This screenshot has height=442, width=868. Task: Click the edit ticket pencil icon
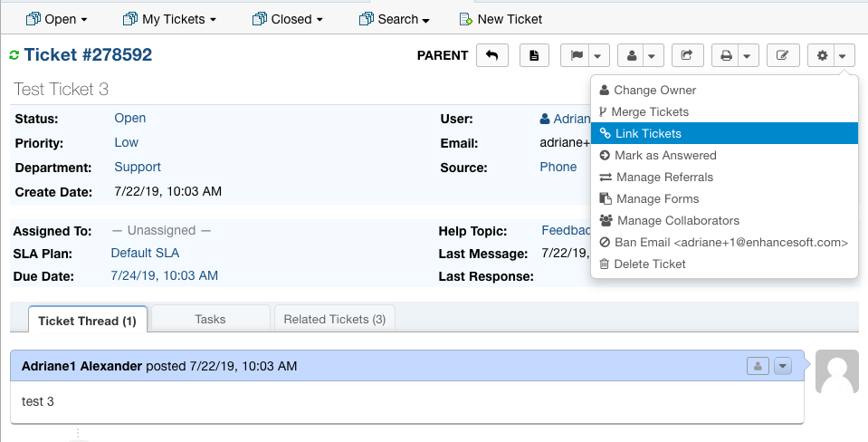click(x=783, y=56)
